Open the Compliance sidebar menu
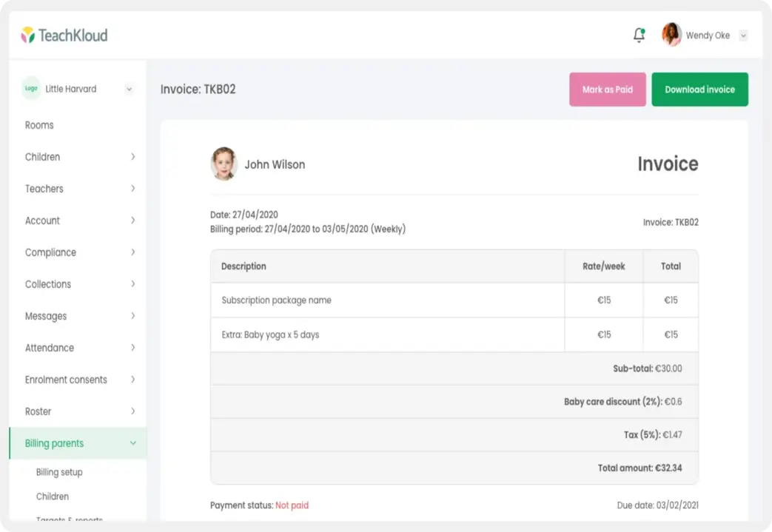This screenshot has height=532, width=772. (x=51, y=252)
